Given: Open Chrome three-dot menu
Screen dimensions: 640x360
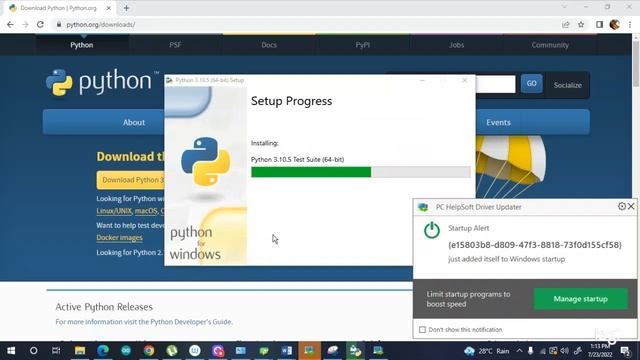Looking at the screenshot, I should (x=630, y=24).
